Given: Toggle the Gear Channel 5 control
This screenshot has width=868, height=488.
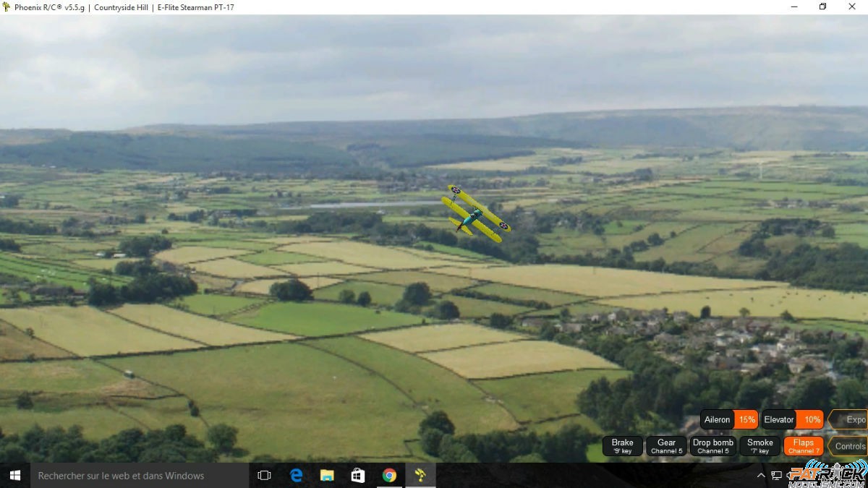Looking at the screenshot, I should click(x=666, y=446).
